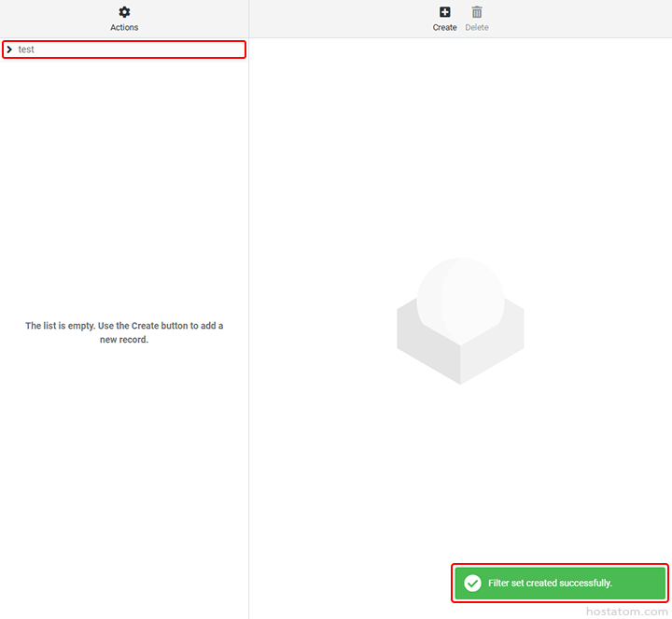Viewport: 672px width, 619px height.
Task: Click the sphere on the empty-state graphic
Action: [460, 297]
